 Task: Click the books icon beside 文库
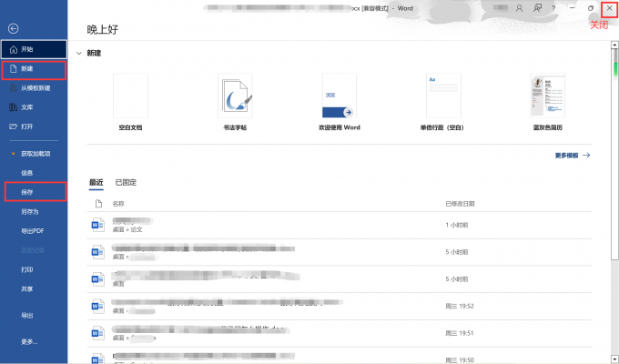coord(14,107)
